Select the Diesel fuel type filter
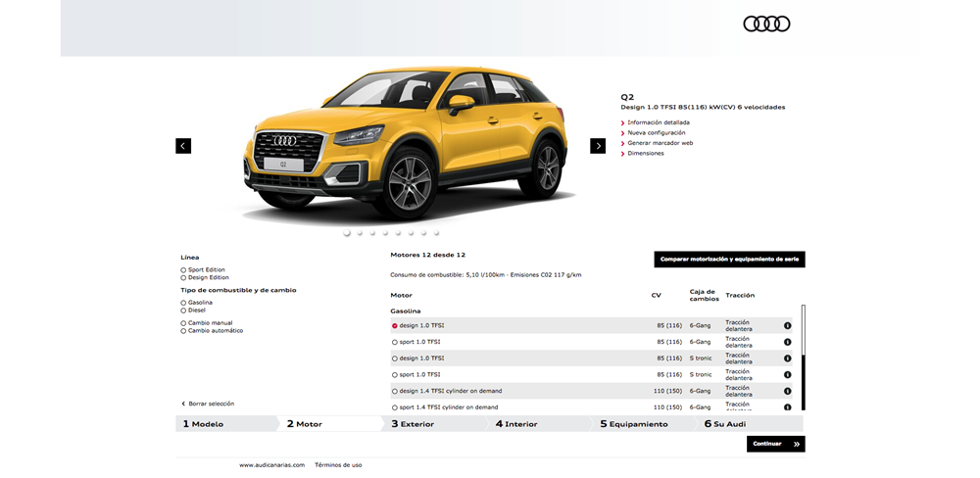 point(183,311)
